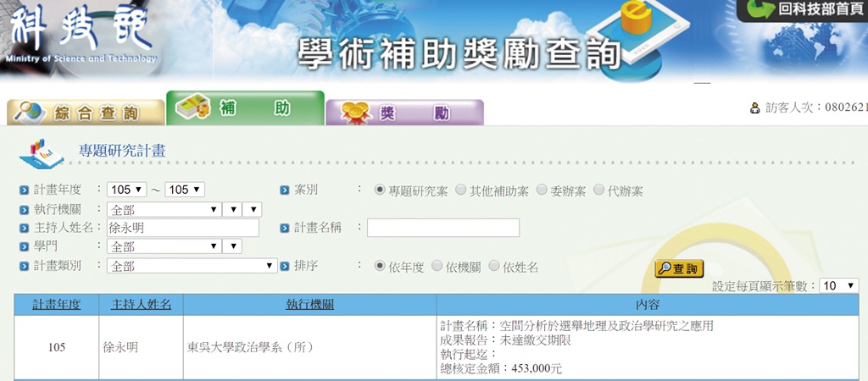Screen dimensions: 868x381
Task: Click the money stack icon on 補助 tab
Action: (x=192, y=107)
